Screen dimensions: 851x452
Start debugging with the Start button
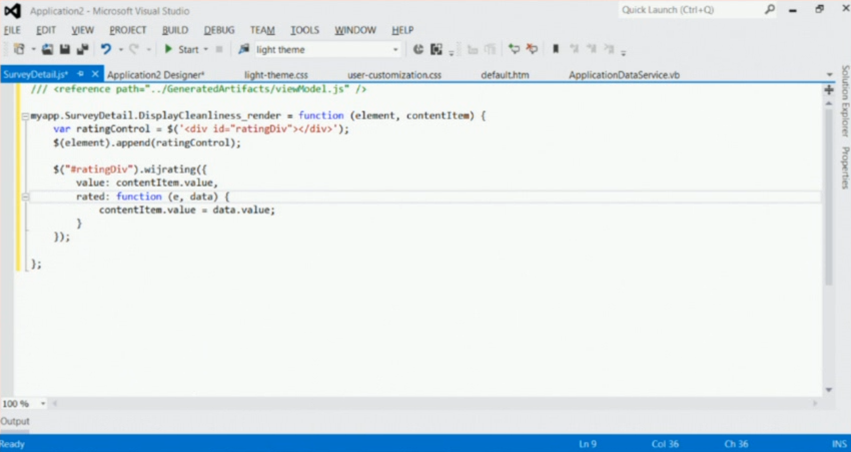[182, 49]
